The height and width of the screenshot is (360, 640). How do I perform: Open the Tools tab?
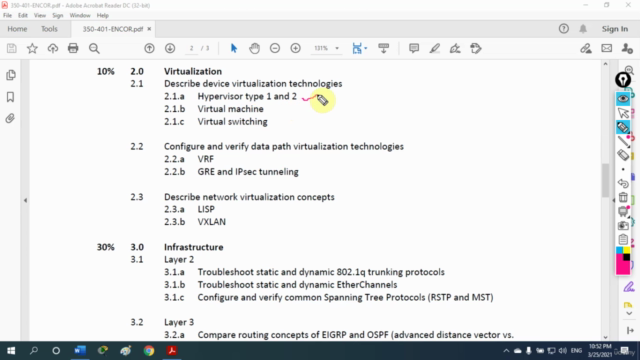tap(49, 29)
